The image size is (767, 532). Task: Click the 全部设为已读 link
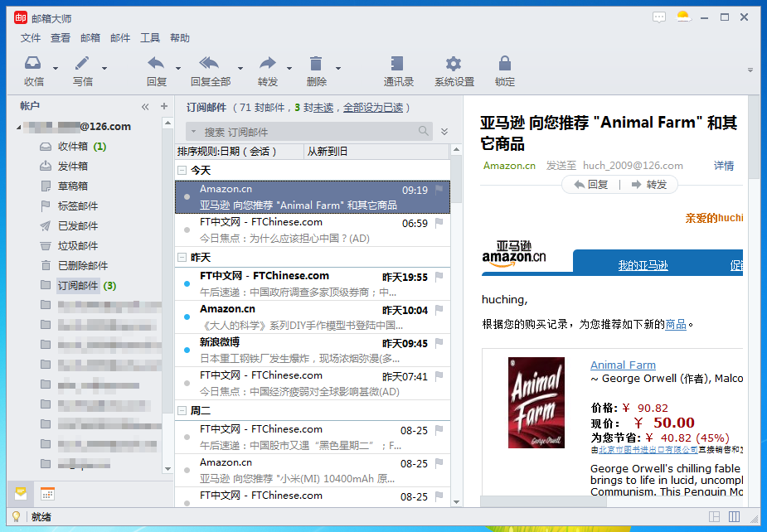click(373, 108)
